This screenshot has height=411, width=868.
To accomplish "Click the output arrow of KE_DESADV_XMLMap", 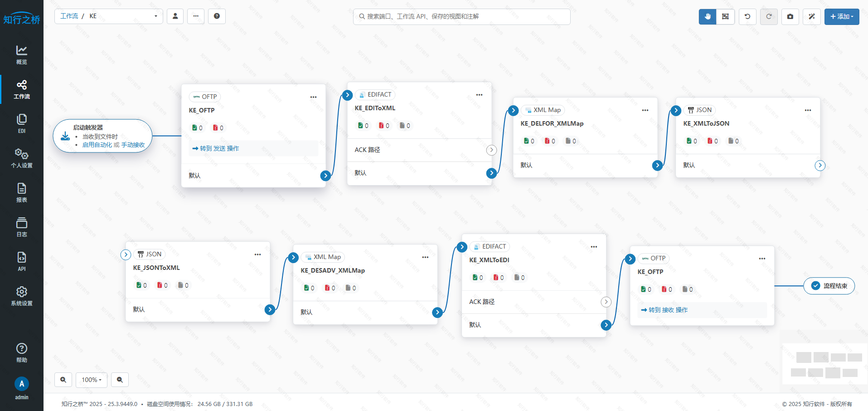I will (x=437, y=312).
